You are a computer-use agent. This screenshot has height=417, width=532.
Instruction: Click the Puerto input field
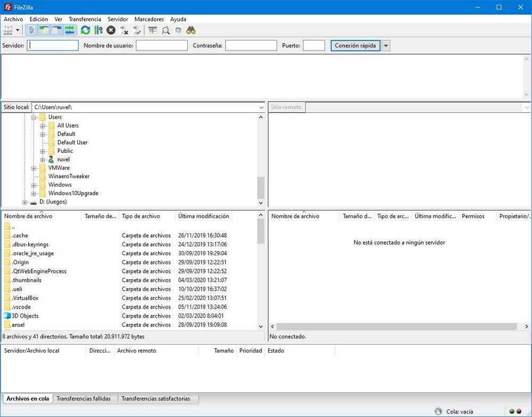[314, 45]
